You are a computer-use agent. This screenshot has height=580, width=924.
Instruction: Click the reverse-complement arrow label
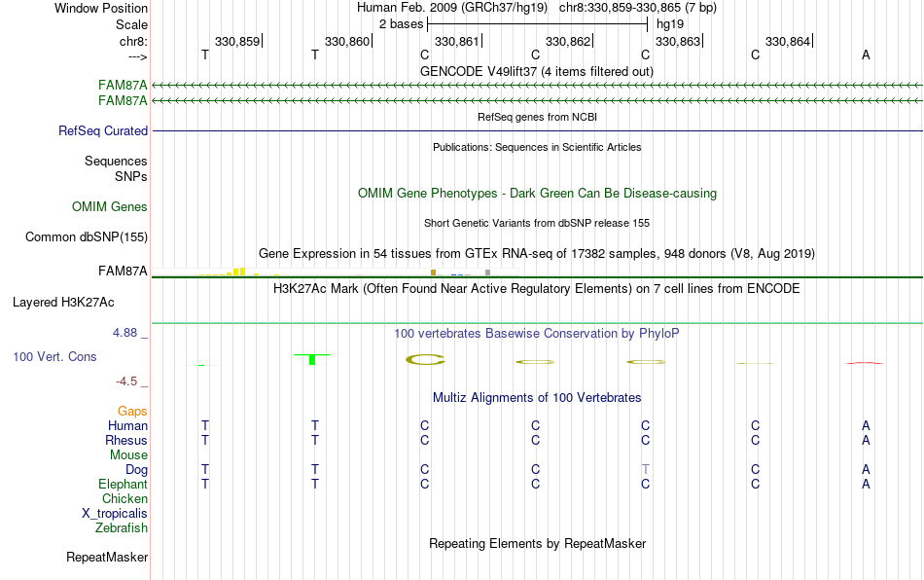coord(137,56)
